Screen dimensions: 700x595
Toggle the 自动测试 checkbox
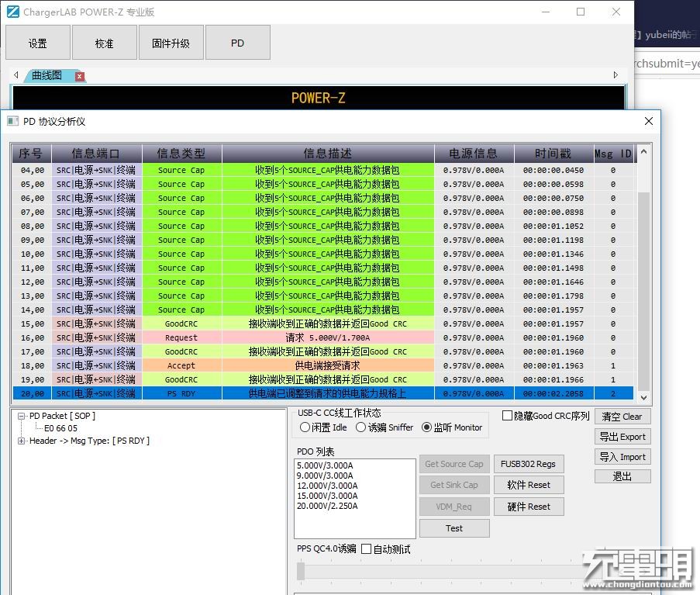[x=366, y=549]
